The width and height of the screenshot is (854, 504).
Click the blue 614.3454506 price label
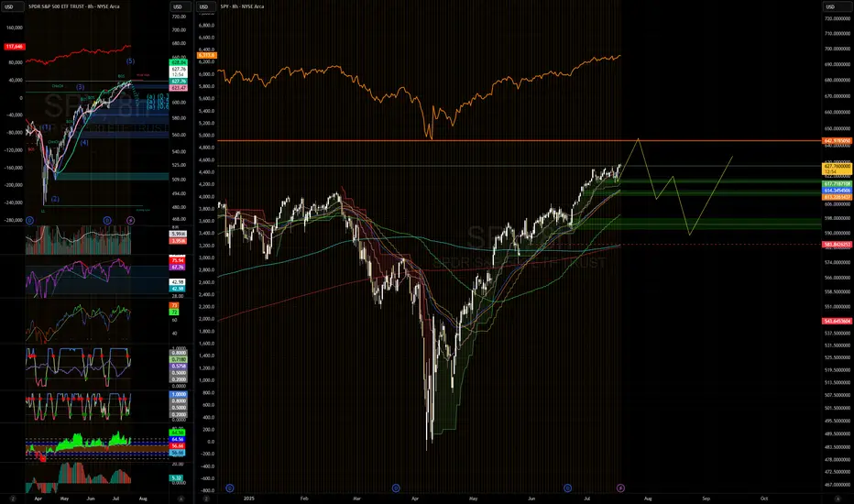(838, 191)
